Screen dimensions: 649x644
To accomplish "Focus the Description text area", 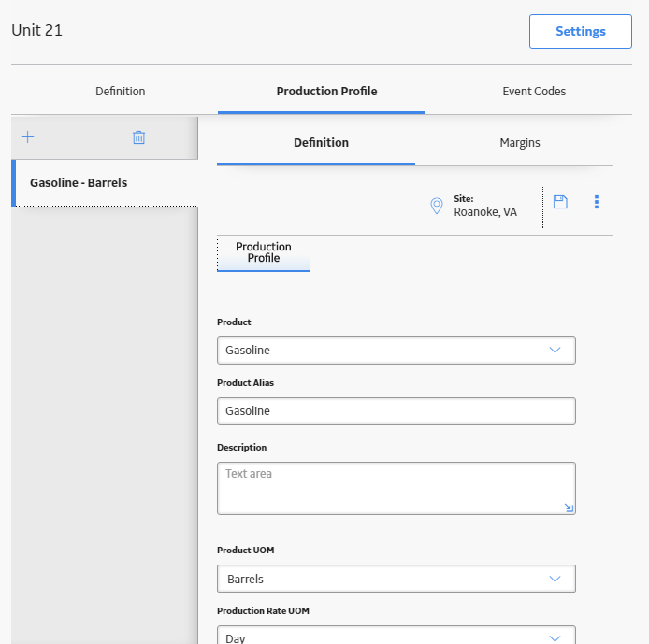I will point(397,489).
